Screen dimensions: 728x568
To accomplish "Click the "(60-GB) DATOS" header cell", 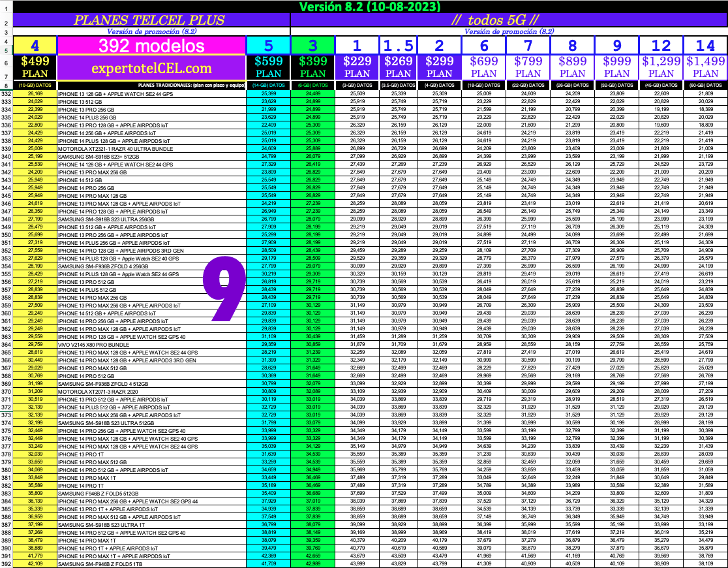I will click(x=706, y=86).
